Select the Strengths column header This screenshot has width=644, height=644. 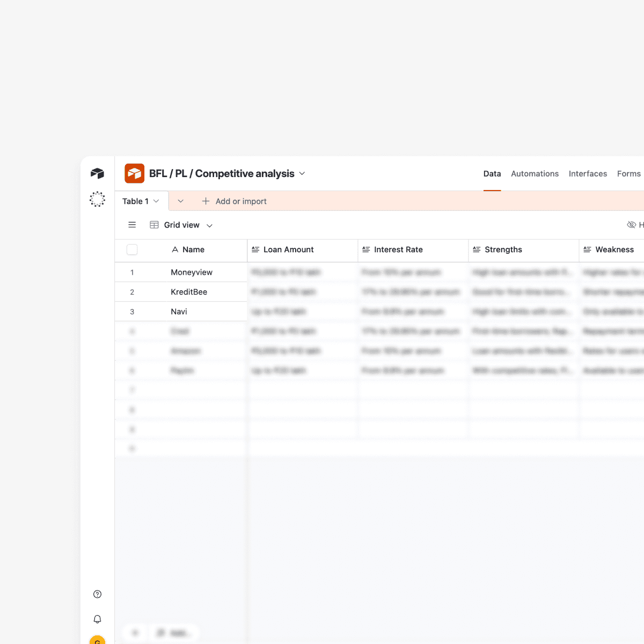[x=524, y=250]
